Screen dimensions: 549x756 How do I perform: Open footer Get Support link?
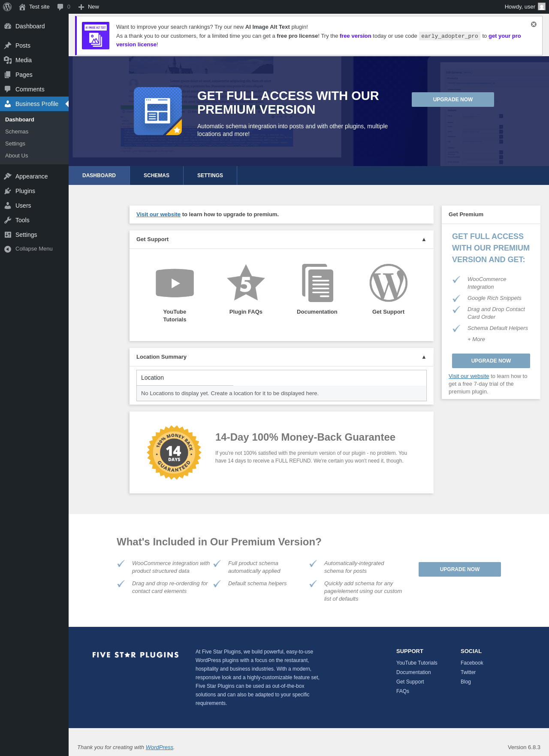tap(410, 682)
